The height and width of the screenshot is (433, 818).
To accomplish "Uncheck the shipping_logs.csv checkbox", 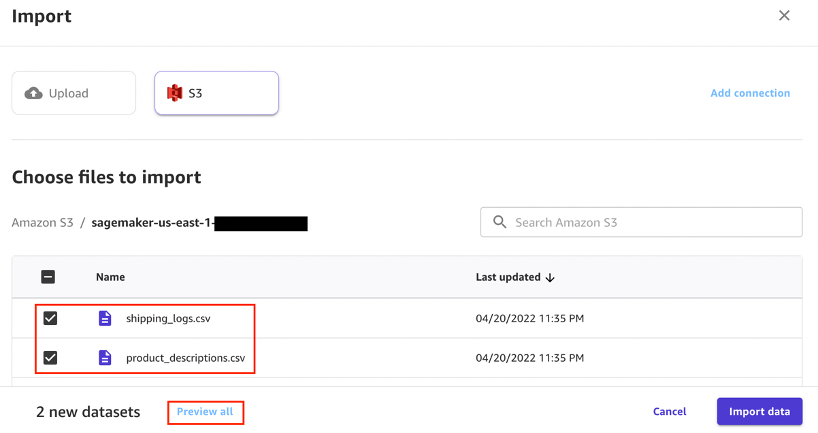I will coord(50,319).
